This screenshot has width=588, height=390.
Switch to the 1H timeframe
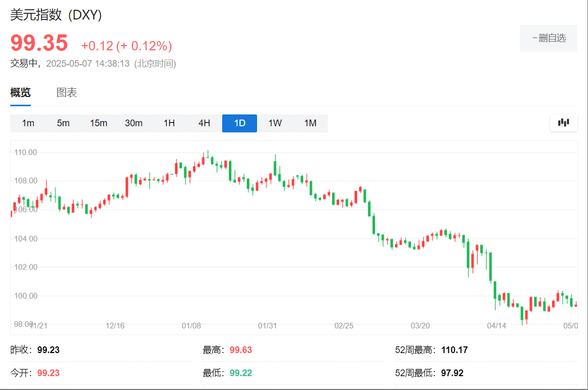[x=169, y=123]
